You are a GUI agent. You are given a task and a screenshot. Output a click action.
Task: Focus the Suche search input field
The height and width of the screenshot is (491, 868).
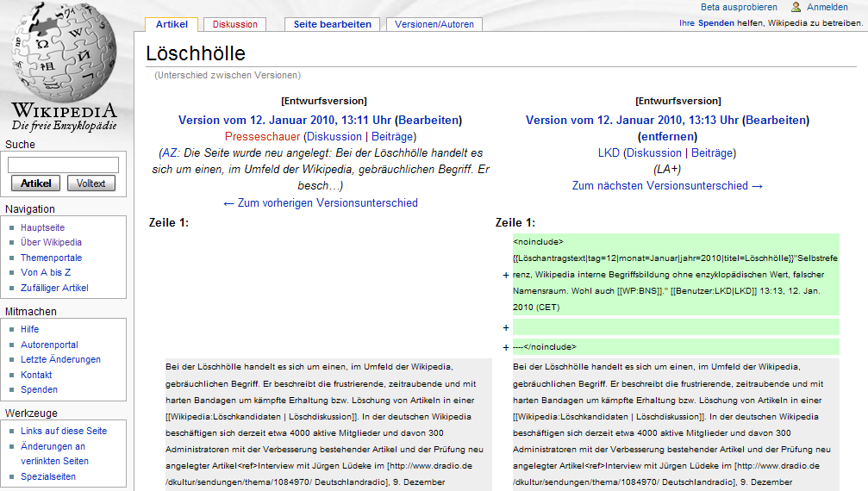click(63, 165)
